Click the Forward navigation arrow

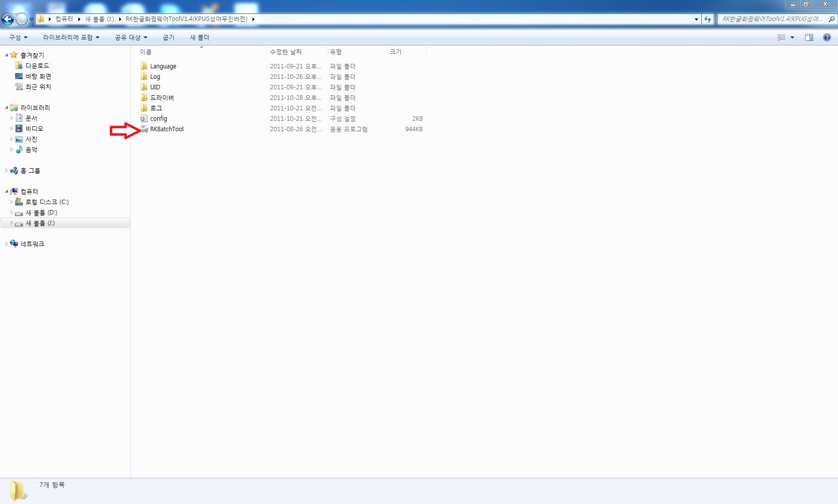(x=21, y=19)
